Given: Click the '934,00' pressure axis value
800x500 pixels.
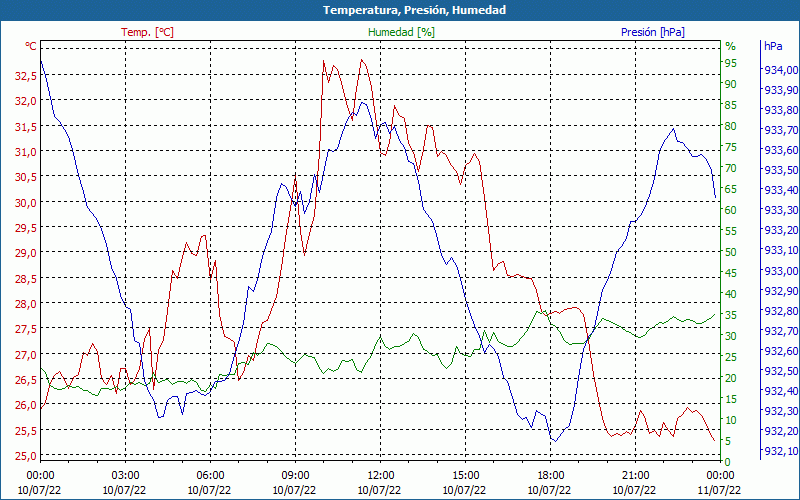Looking at the screenshot, I should click(781, 70).
